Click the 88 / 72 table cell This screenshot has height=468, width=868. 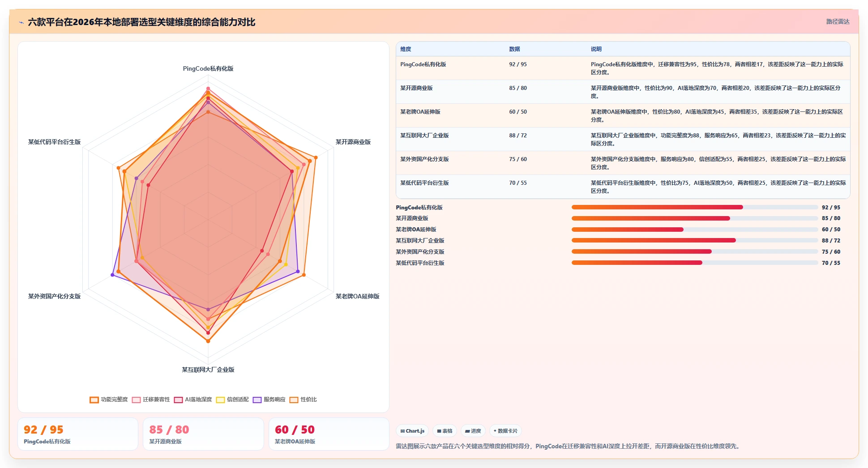518,136
